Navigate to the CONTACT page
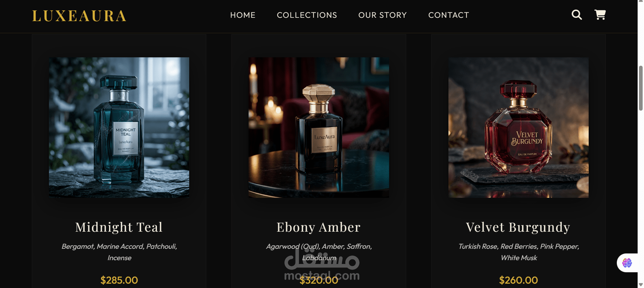 [449, 15]
